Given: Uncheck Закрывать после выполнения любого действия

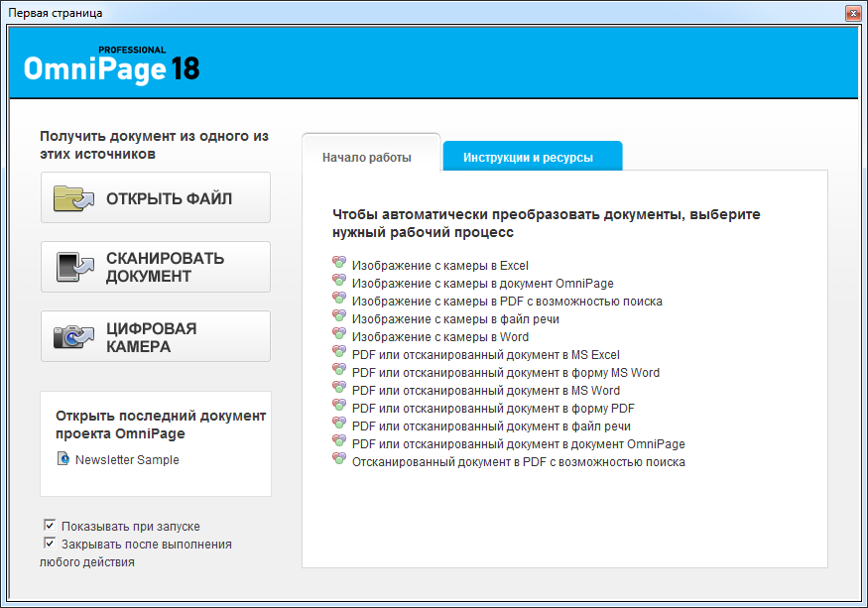Looking at the screenshot, I should (50, 543).
